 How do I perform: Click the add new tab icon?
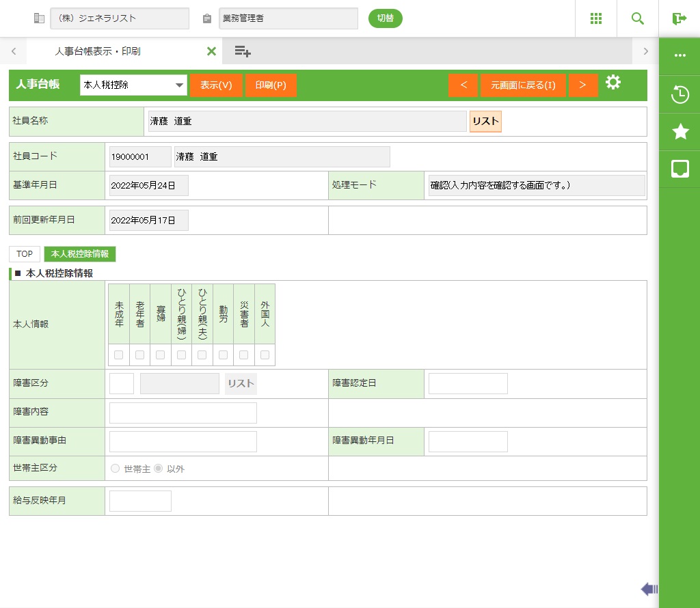tap(243, 51)
